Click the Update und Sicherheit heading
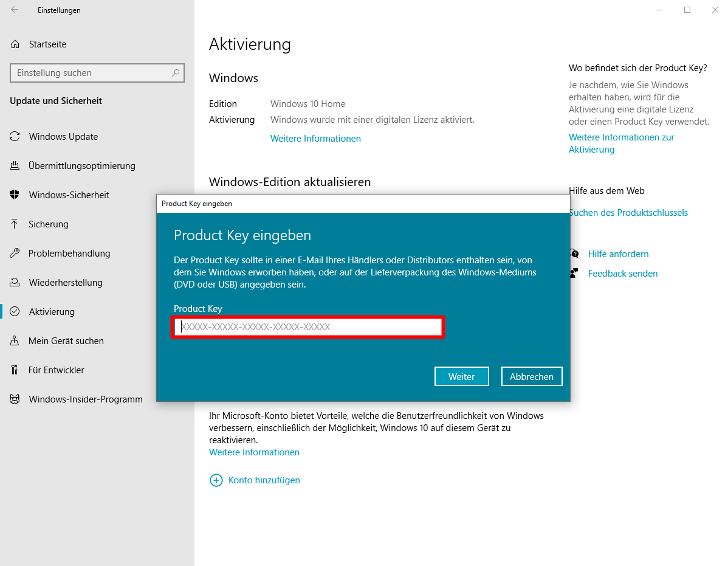This screenshot has width=728, height=566. (x=56, y=101)
